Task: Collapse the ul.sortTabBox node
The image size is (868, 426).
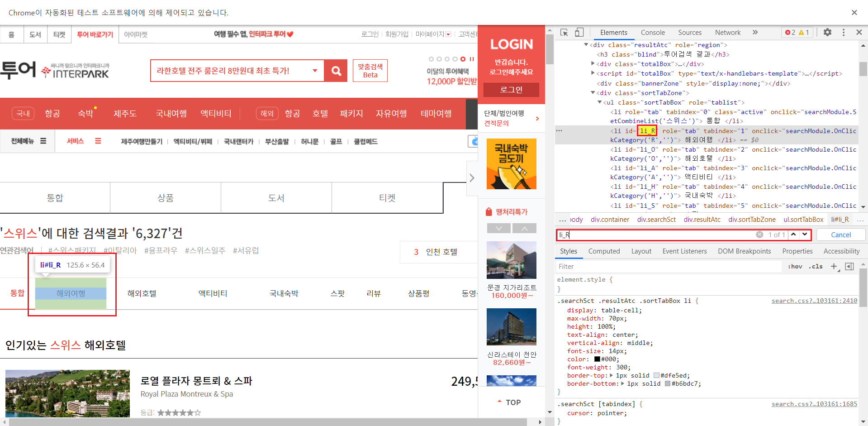Action: coord(600,102)
